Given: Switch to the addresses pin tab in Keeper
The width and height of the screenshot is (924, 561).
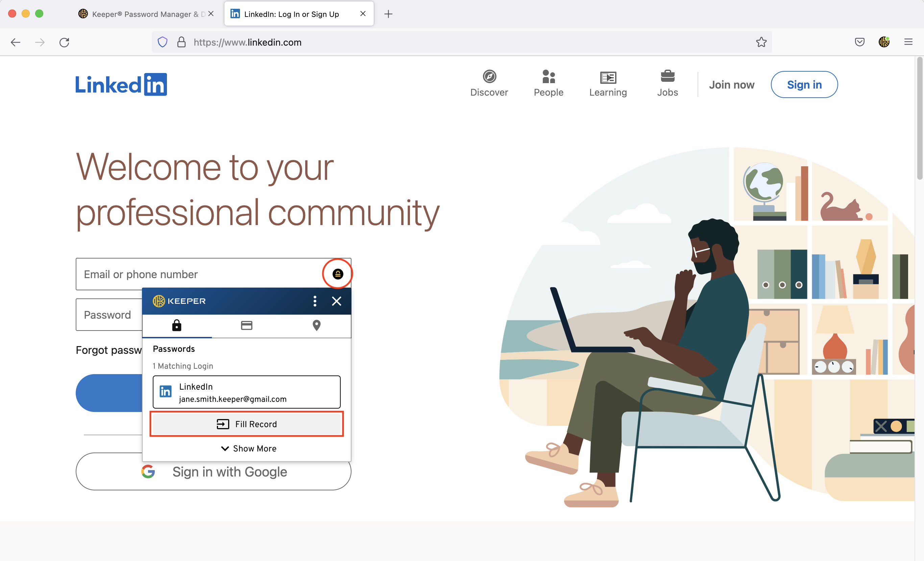Looking at the screenshot, I should [316, 325].
